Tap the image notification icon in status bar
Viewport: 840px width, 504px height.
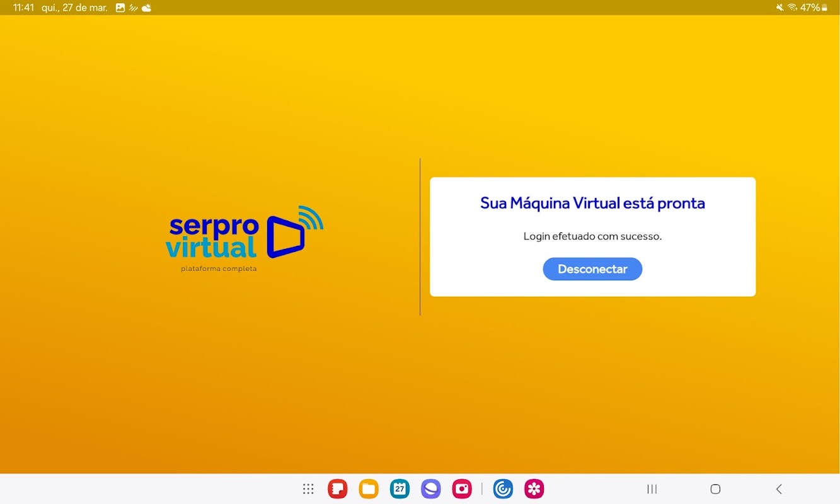(120, 8)
